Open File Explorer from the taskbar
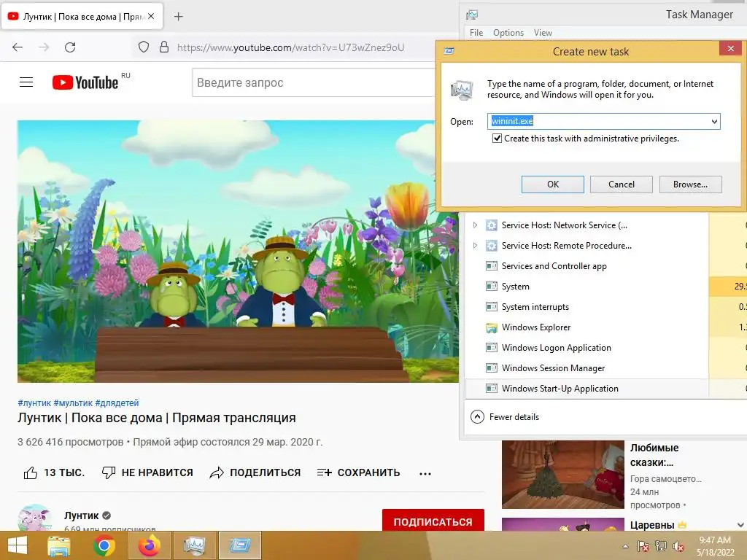The height and width of the screenshot is (560, 747). (x=58, y=545)
